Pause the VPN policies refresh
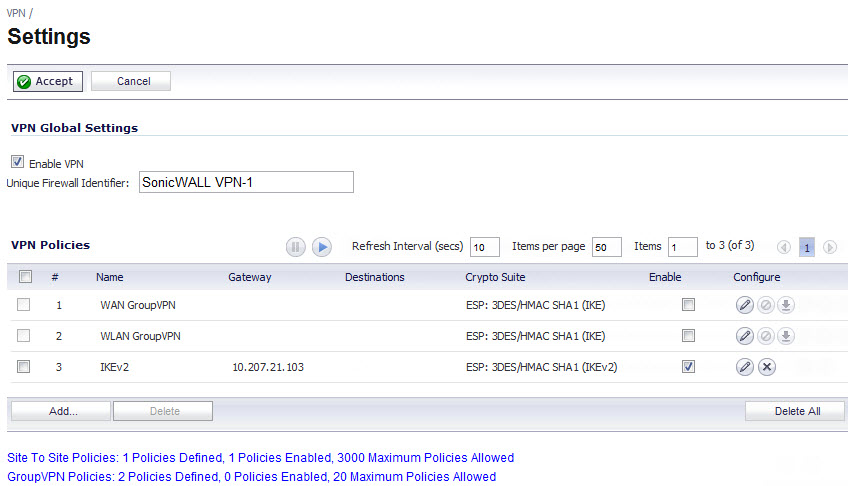 pyautogui.click(x=295, y=247)
